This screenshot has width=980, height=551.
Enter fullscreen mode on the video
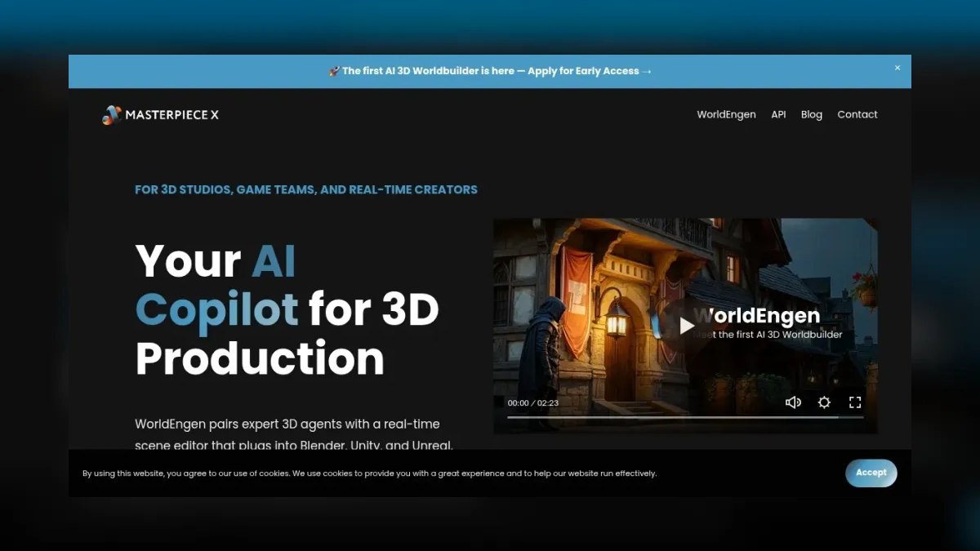pyautogui.click(x=855, y=402)
